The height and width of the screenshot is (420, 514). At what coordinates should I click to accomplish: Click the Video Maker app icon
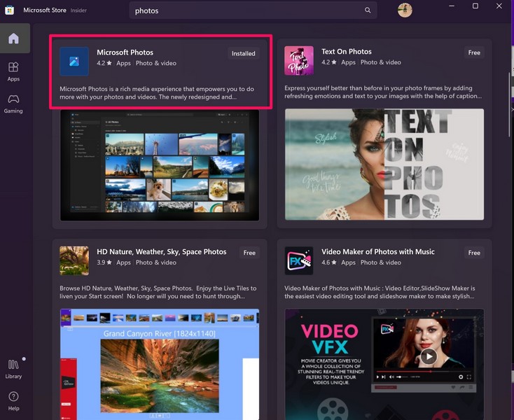(299, 260)
